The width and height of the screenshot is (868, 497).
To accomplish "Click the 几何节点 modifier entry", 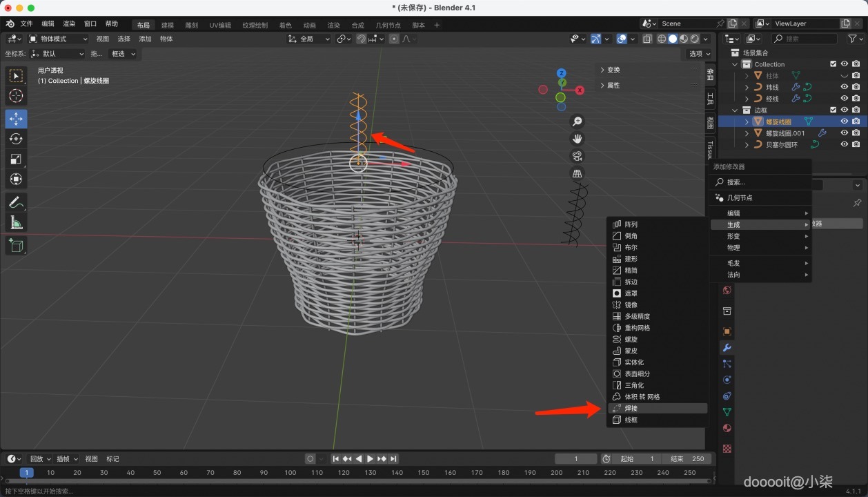I will point(740,197).
